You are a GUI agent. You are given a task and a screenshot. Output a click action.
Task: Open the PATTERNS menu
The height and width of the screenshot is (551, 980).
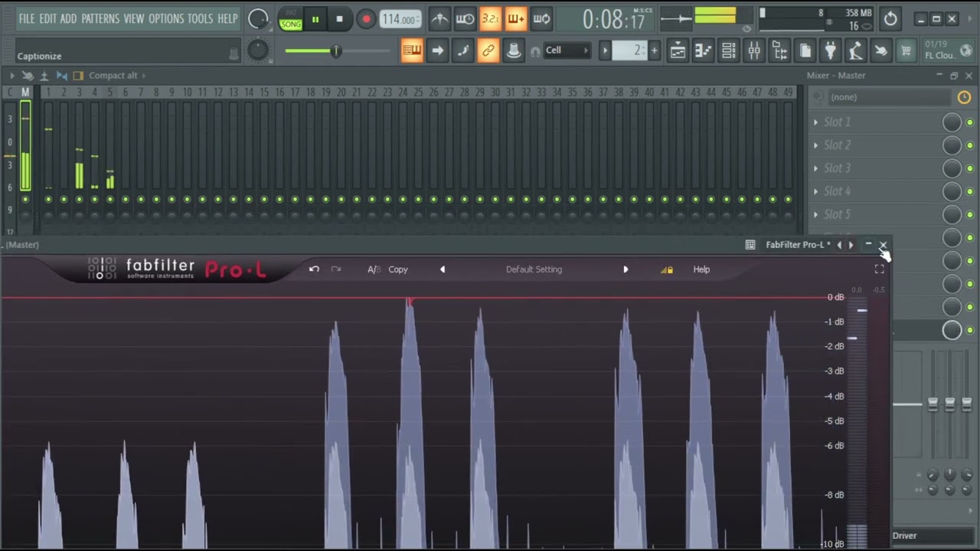[x=100, y=18]
